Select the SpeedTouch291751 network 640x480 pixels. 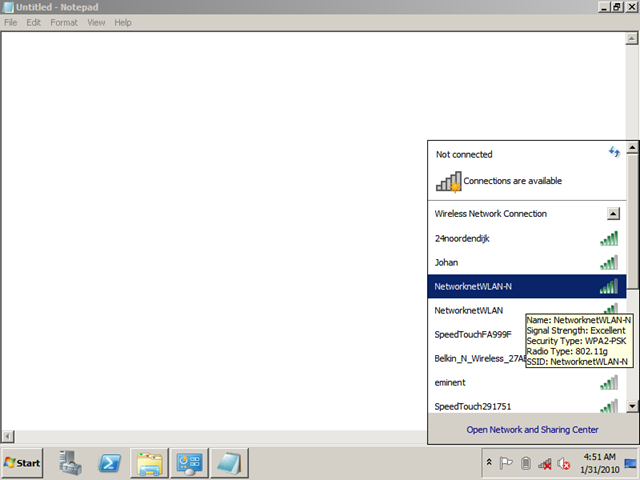tap(527, 405)
